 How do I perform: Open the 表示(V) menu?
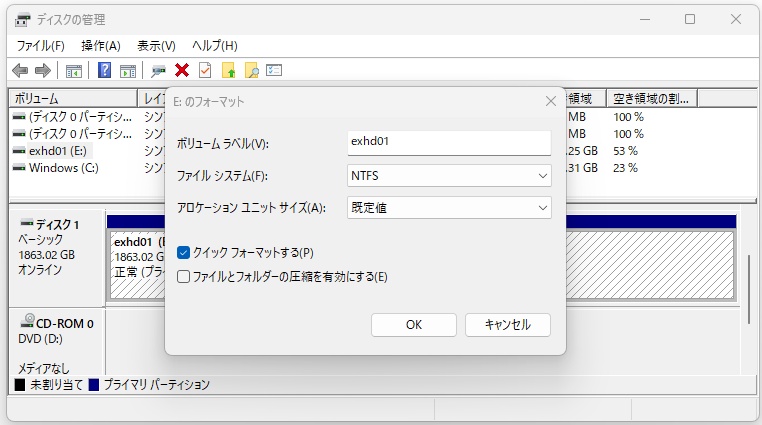[156, 46]
